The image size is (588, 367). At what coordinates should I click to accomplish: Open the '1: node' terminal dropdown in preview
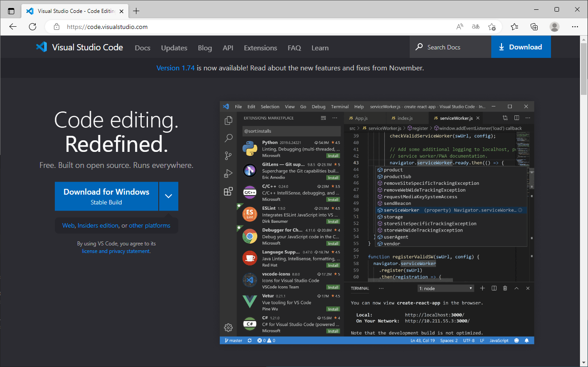pyautogui.click(x=445, y=288)
